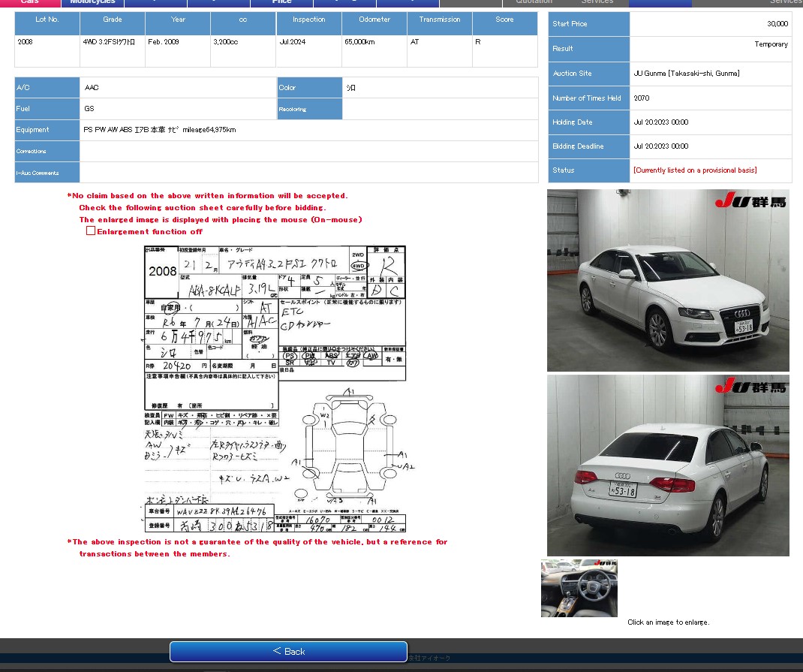Select the times held value 2070

point(641,98)
